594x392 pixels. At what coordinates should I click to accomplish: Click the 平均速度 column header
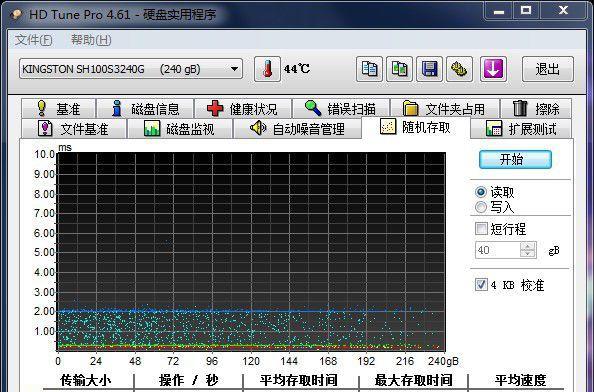point(521,380)
